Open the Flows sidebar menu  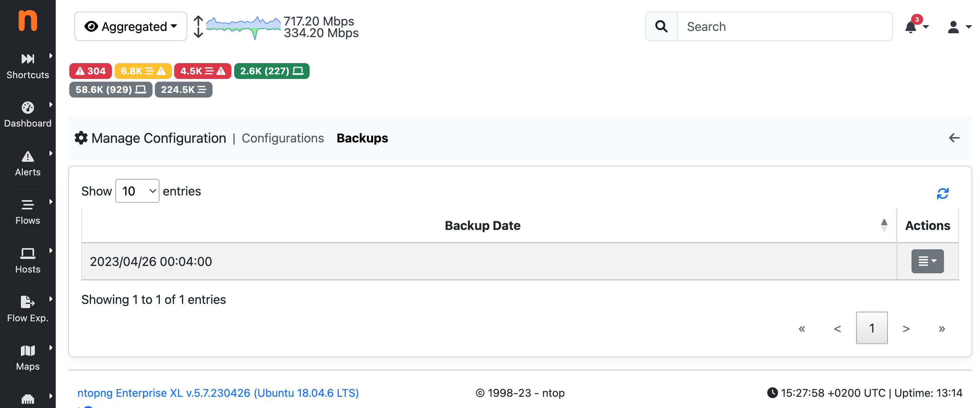pos(28,212)
